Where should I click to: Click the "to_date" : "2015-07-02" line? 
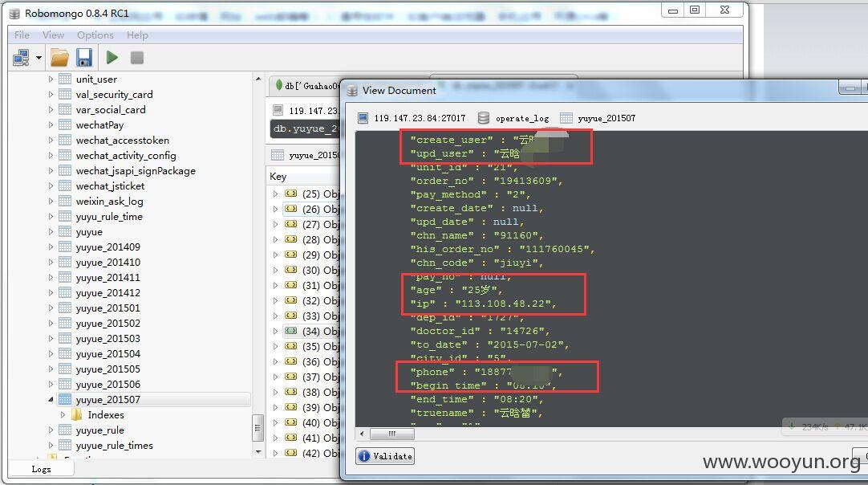489,344
